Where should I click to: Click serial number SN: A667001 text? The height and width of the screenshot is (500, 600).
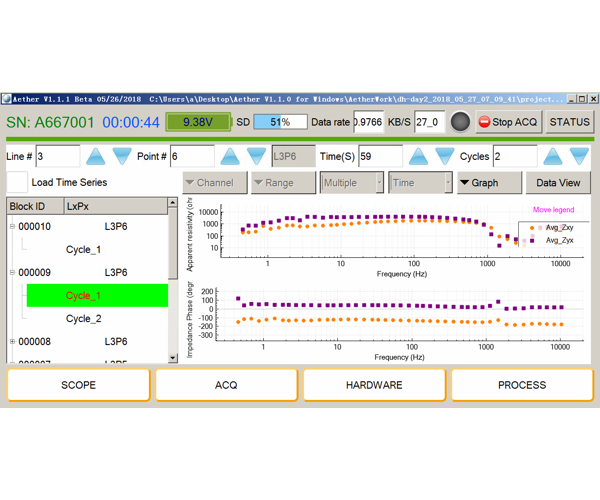(x=50, y=122)
